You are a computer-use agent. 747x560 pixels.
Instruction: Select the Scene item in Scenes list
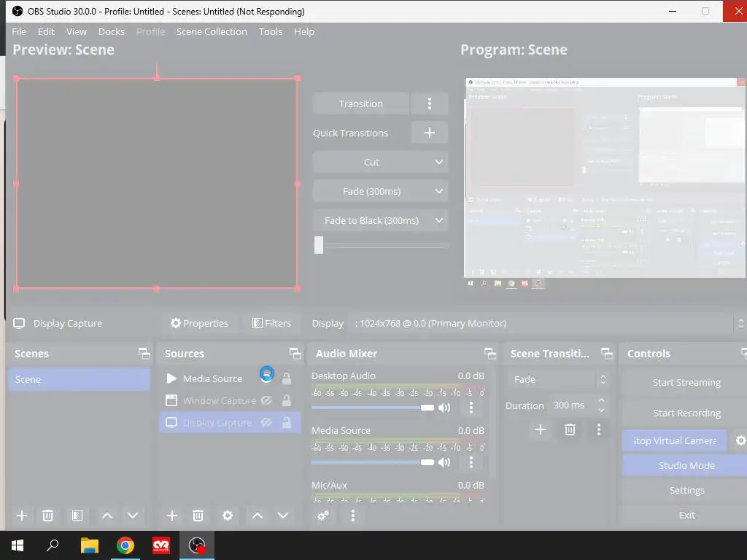coord(79,379)
